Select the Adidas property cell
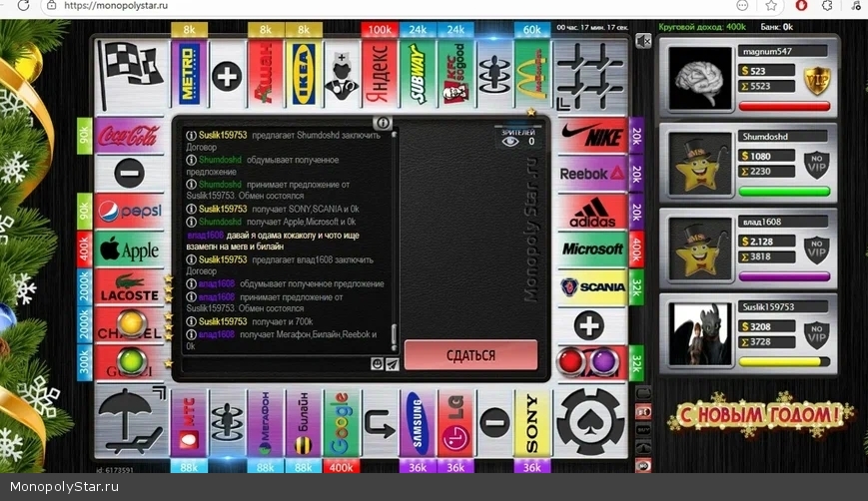The height and width of the screenshot is (501, 868). click(x=591, y=212)
